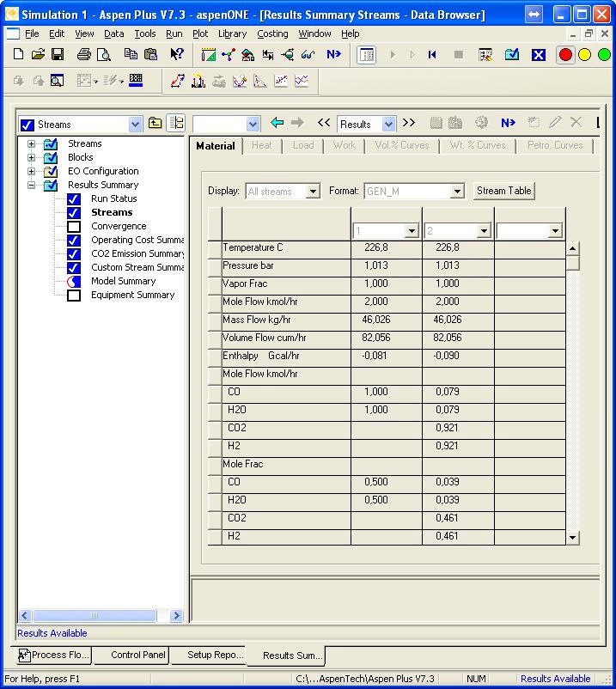Switch to the Material tab
Image resolution: width=616 pixels, height=689 pixels.
pos(216,146)
